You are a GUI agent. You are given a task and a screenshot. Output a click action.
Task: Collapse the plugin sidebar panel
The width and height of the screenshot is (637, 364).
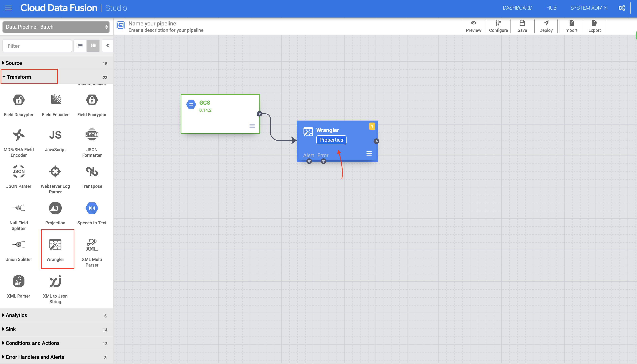tap(107, 46)
